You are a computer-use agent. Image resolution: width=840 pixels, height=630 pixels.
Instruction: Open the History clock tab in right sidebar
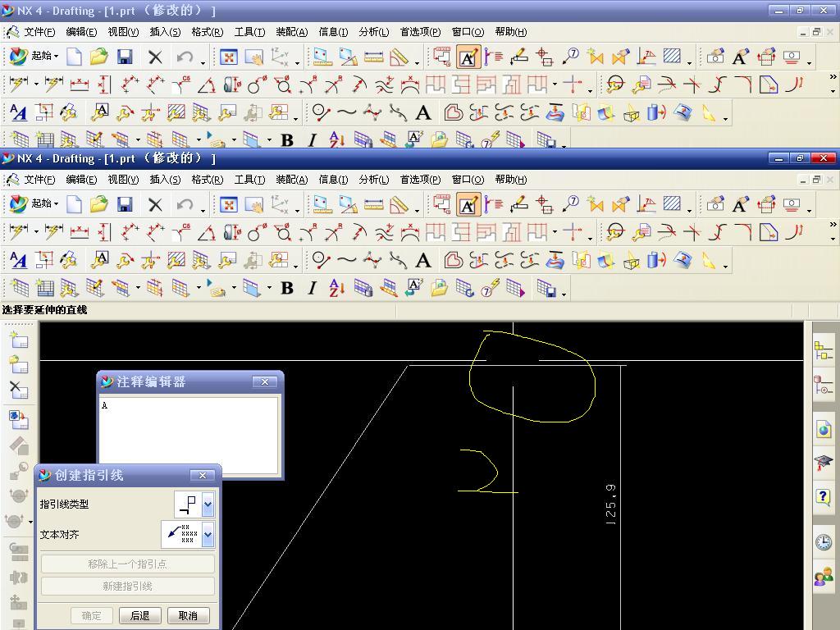coord(824,542)
